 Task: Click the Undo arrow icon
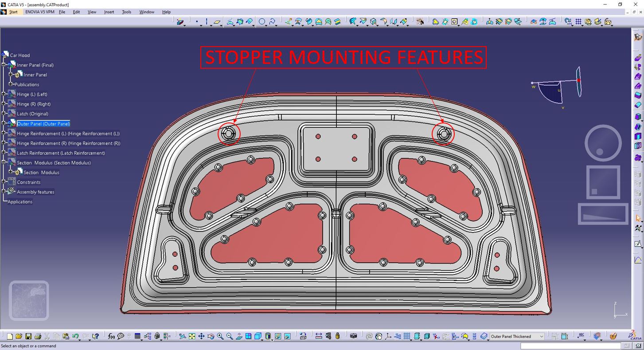[x=75, y=336]
